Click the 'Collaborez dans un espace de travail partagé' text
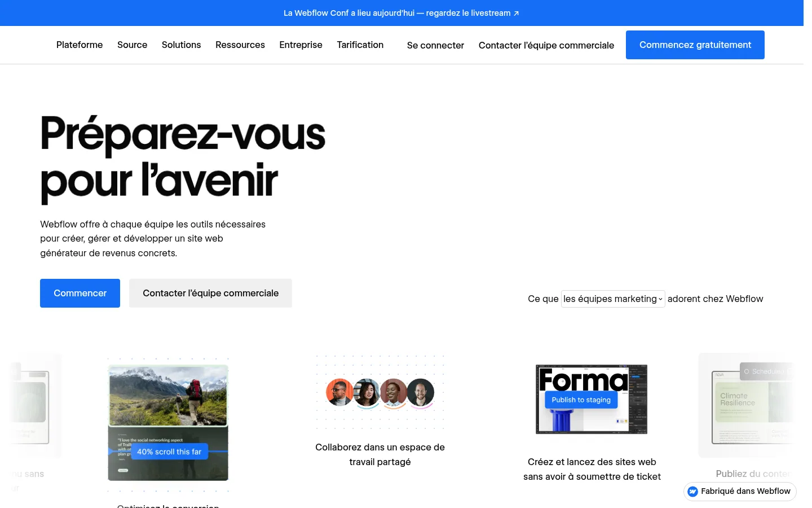Image resolution: width=812 pixels, height=508 pixels. pyautogui.click(x=380, y=454)
